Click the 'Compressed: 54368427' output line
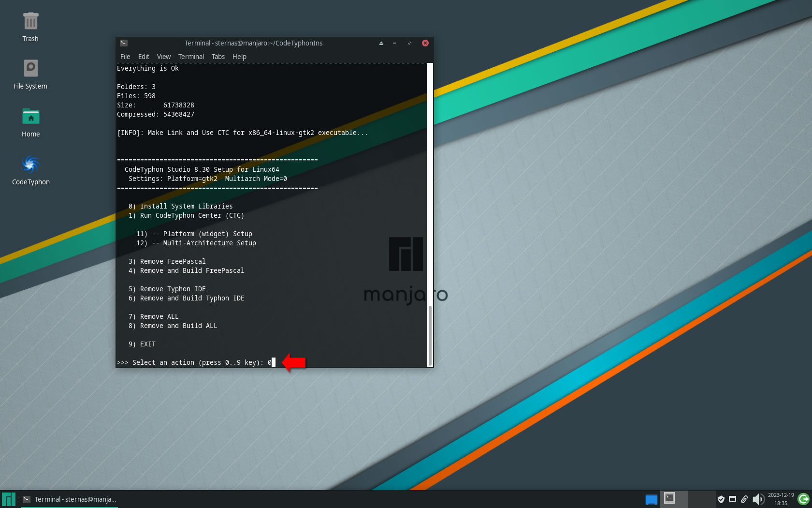Image resolution: width=812 pixels, height=508 pixels. (x=156, y=114)
